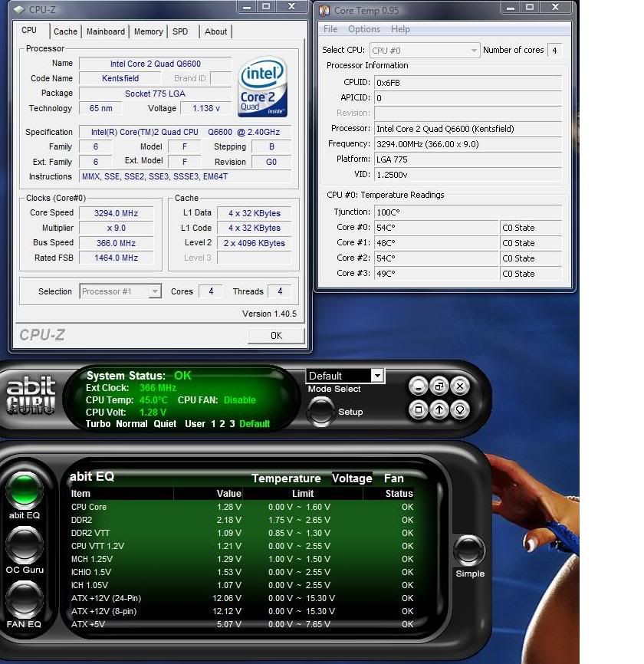Image resolution: width=644 pixels, height=664 pixels.
Task: Click the Core Speed value 3294.0 MHz
Action: 116,213
